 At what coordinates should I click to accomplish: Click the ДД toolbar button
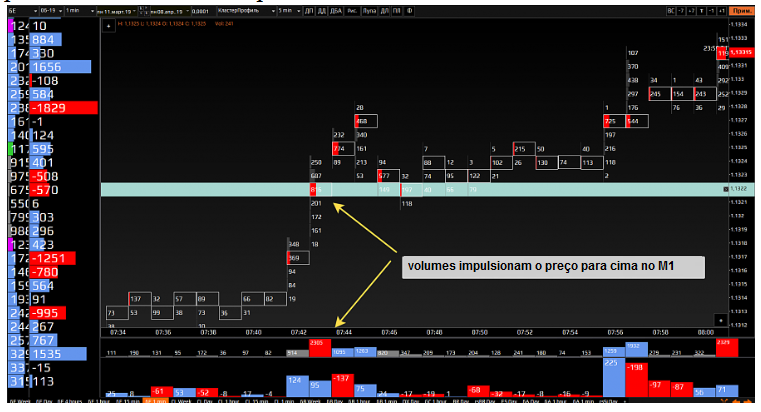point(323,9)
